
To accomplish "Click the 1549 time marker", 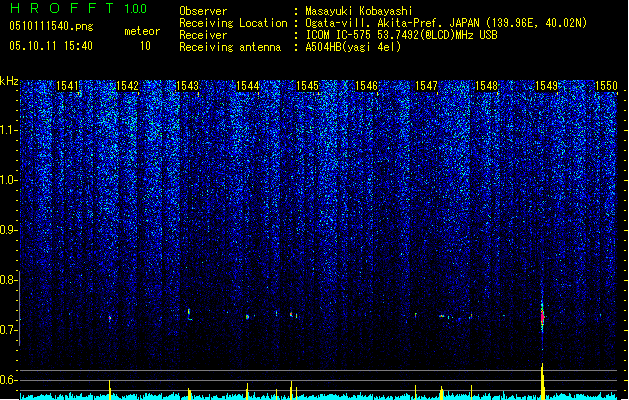I will point(546,86).
